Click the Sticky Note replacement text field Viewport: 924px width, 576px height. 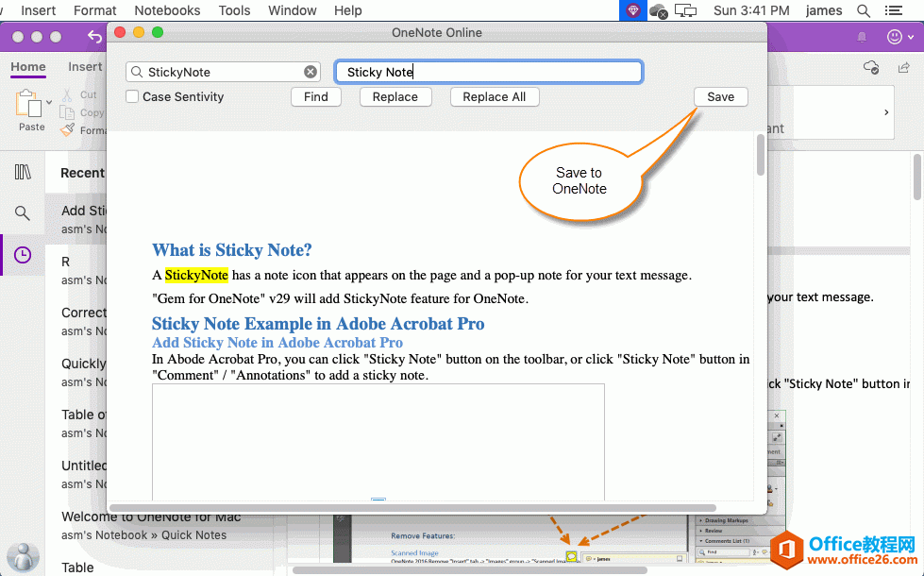pos(488,72)
